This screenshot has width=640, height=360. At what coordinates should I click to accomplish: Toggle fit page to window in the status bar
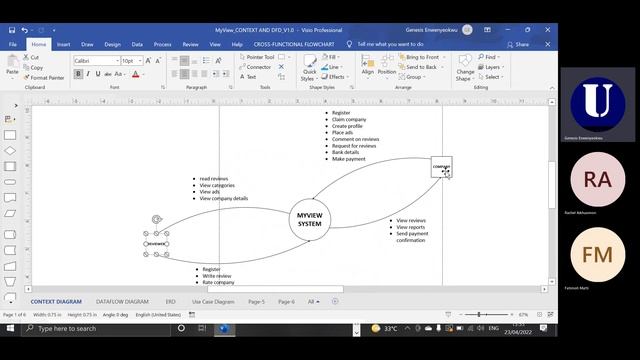click(539, 315)
